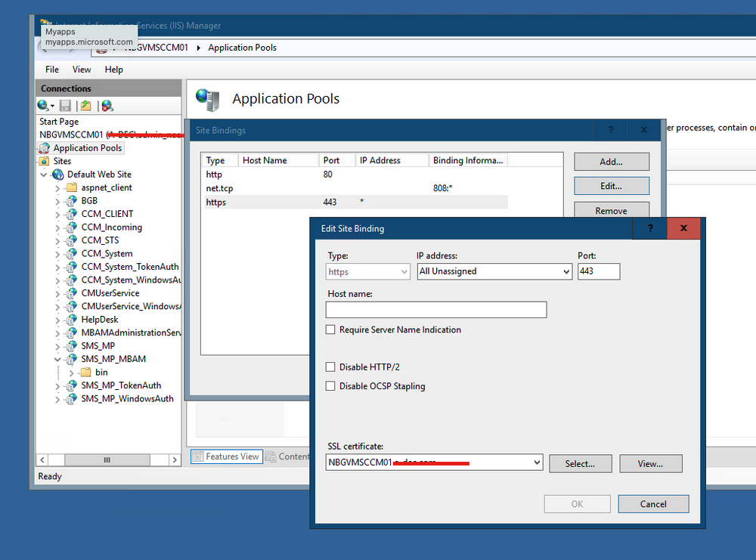Select the net.tcp binding row
Viewport: 756px width, 560px height.
tap(356, 188)
